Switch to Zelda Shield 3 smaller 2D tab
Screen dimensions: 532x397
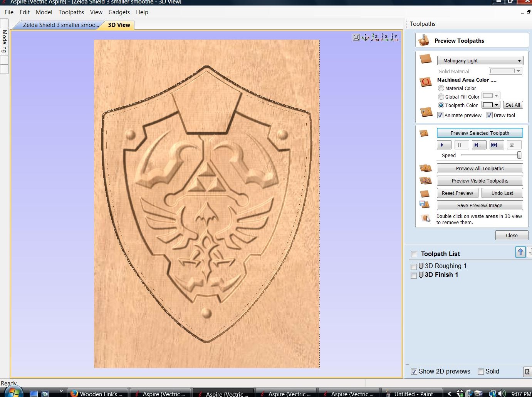(x=59, y=25)
